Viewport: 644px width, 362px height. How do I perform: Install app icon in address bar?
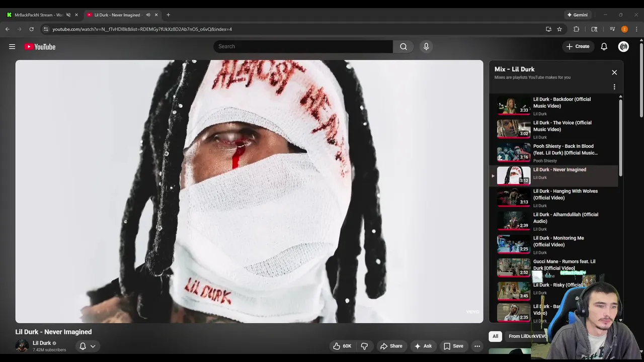(x=548, y=29)
